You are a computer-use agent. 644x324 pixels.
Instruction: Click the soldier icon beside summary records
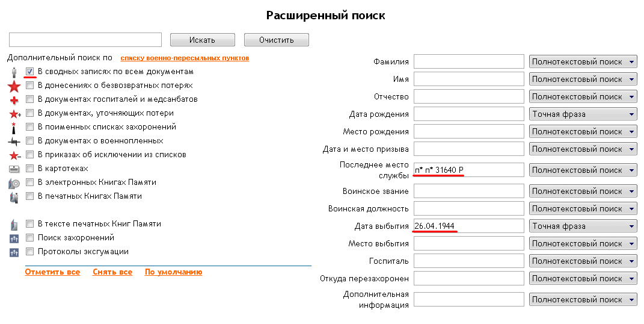click(14, 72)
